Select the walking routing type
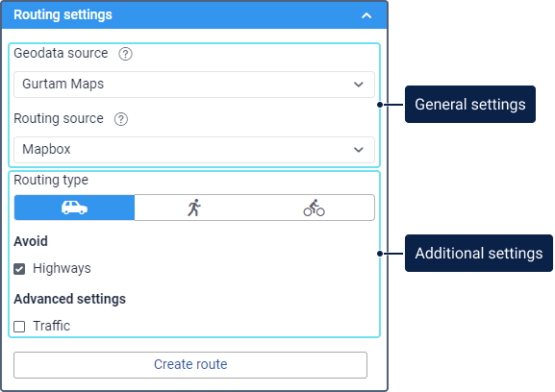 point(194,208)
